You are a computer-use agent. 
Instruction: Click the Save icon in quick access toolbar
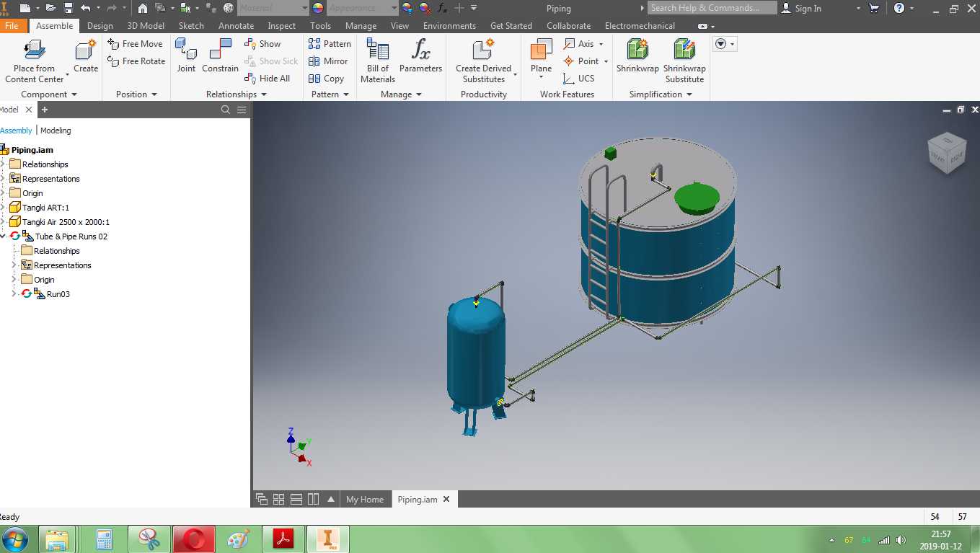(69, 8)
